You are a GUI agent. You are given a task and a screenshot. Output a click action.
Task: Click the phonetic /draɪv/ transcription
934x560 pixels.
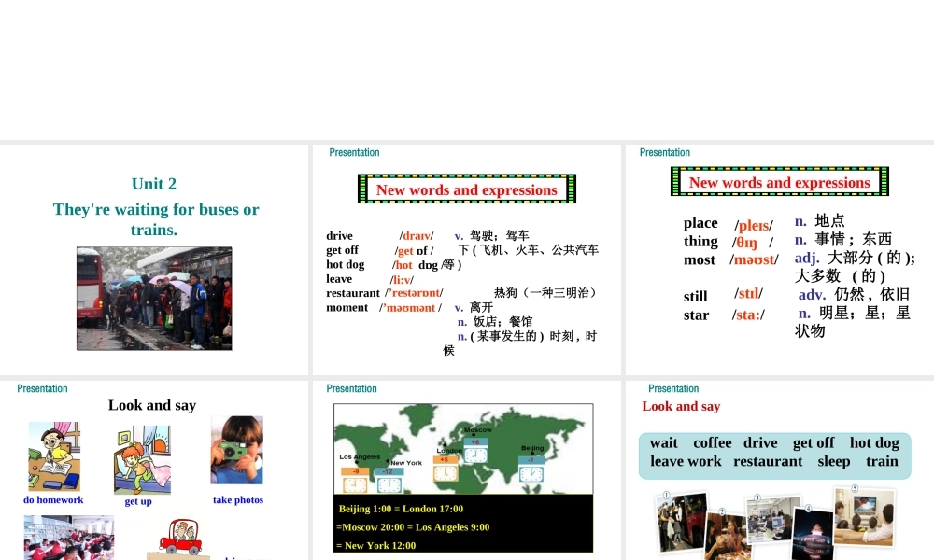417,235
